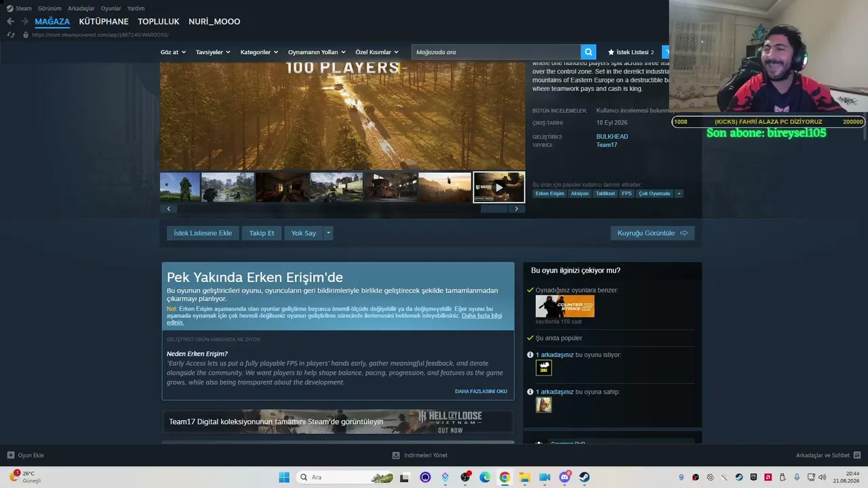The image size is (868, 488).
Task: Open the Oyunlar menu
Action: [x=111, y=8]
